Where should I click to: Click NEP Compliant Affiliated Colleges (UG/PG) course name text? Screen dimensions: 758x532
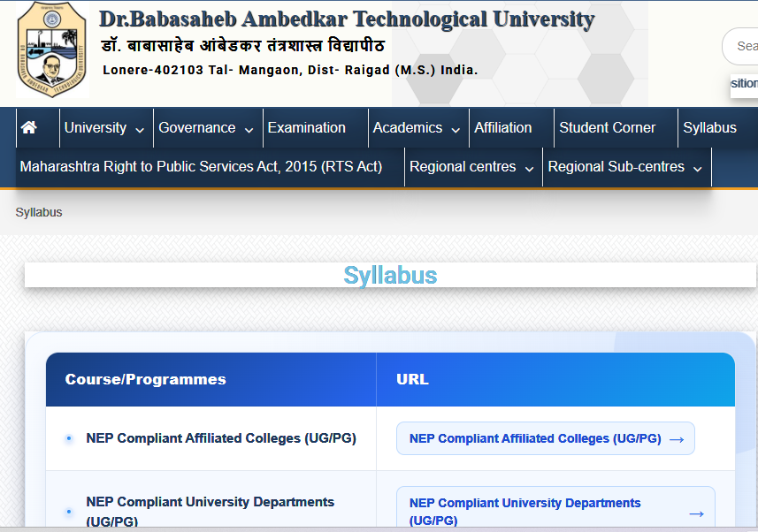coord(221,438)
